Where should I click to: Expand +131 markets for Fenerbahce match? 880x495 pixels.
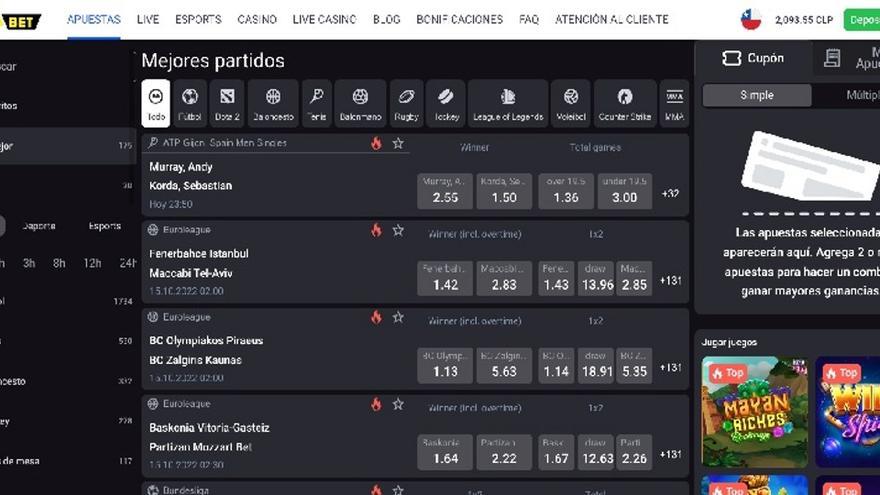[671, 281]
